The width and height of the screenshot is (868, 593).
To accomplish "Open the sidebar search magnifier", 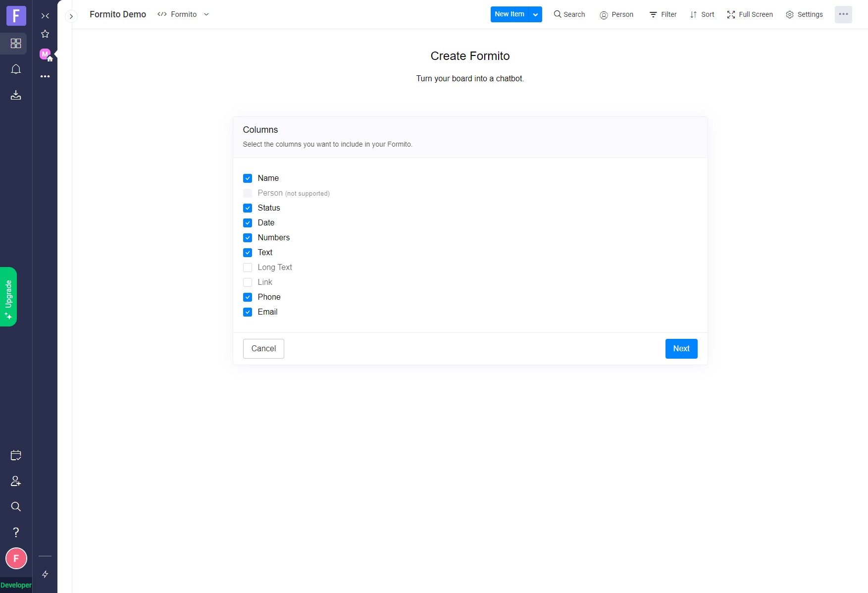I will (x=16, y=506).
